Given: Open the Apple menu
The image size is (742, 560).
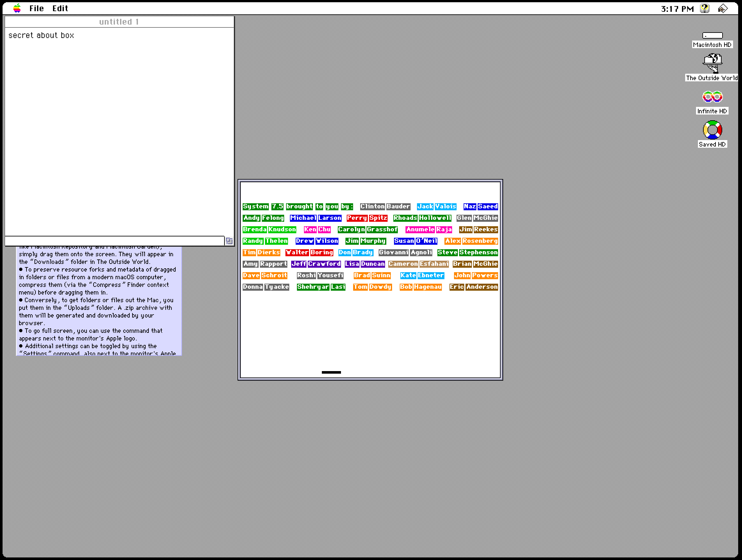Looking at the screenshot, I should [17, 8].
